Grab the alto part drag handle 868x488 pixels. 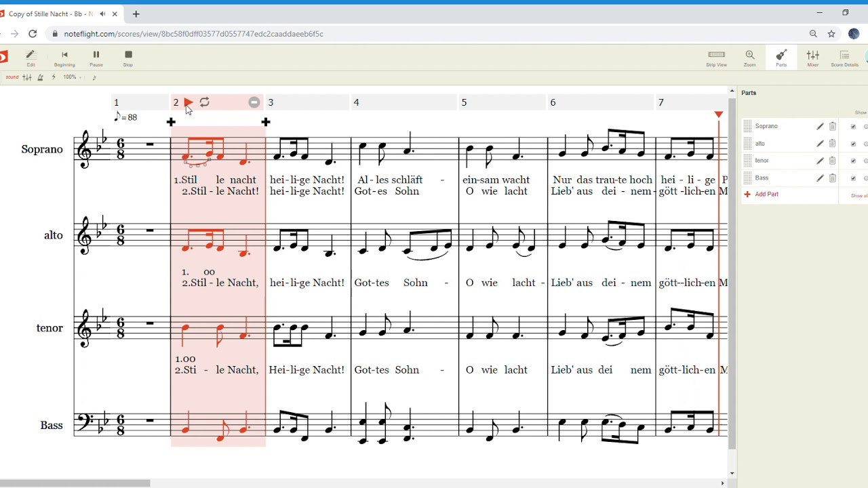(748, 144)
